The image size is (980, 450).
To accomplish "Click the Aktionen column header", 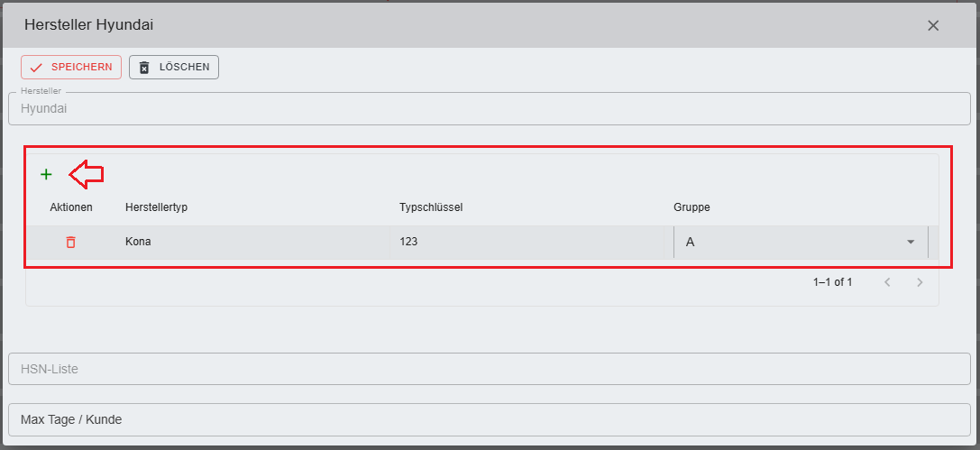I will click(71, 207).
